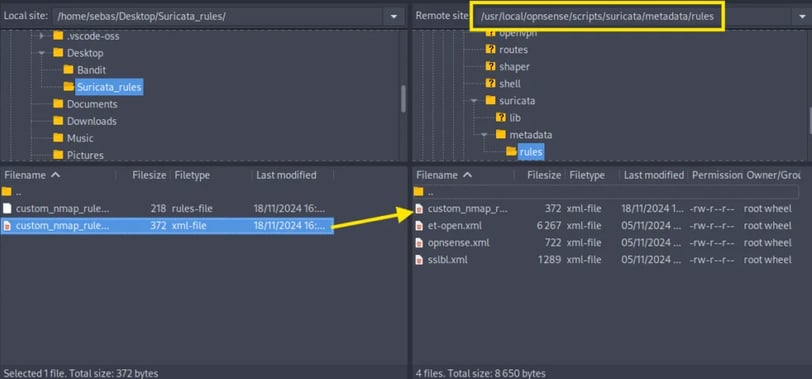Image resolution: width=812 pixels, height=379 pixels.
Task: Click the rules folder icon in remote tree
Action: tap(511, 151)
